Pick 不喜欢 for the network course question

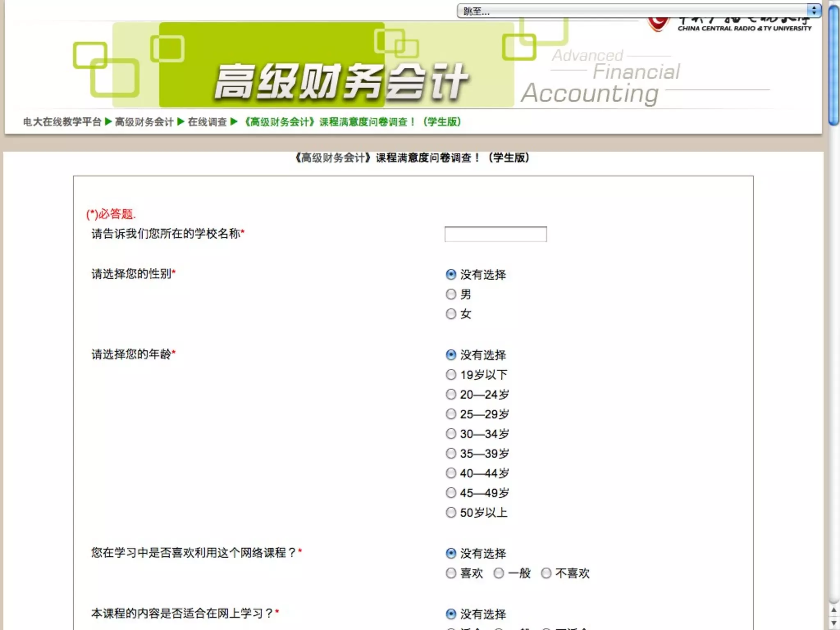pos(546,573)
